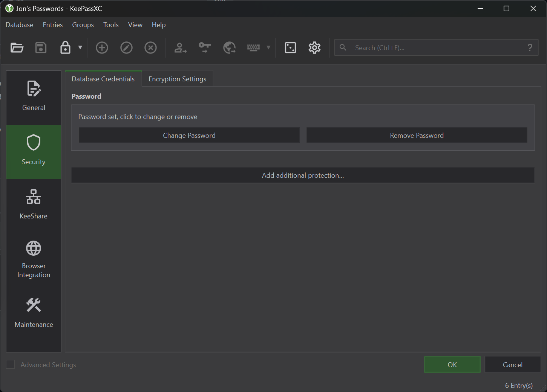Image resolution: width=547 pixels, height=392 pixels.
Task: Open the General settings section
Action: 34,98
